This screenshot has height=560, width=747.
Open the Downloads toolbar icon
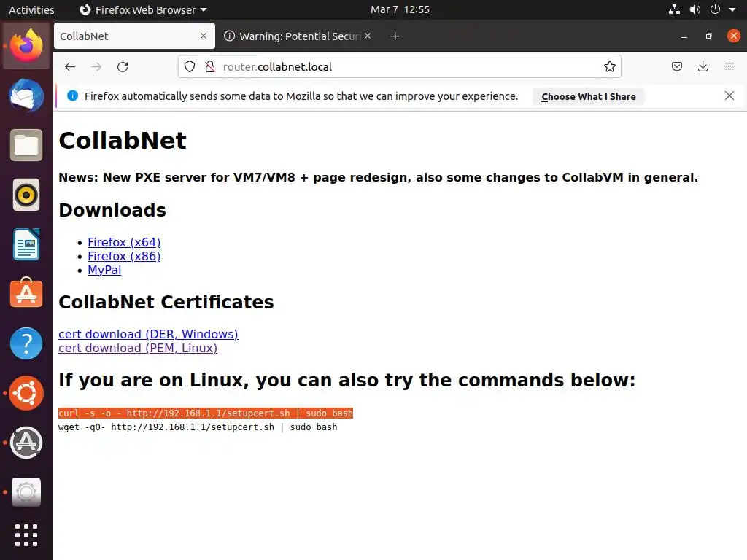703,66
